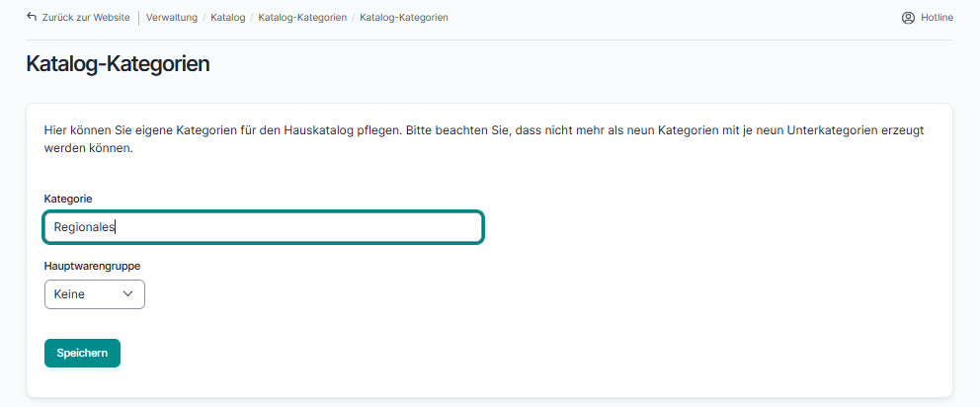Click the Hauptwarengruppe field label
This screenshot has height=407, width=980.
(x=92, y=266)
